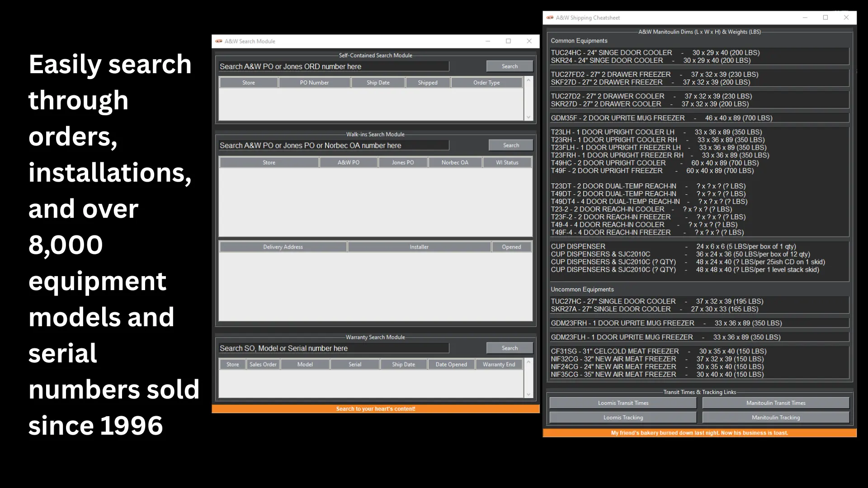Click the A&W PO or Jones ORD search field
This screenshot has height=488, width=868.
pos(334,66)
